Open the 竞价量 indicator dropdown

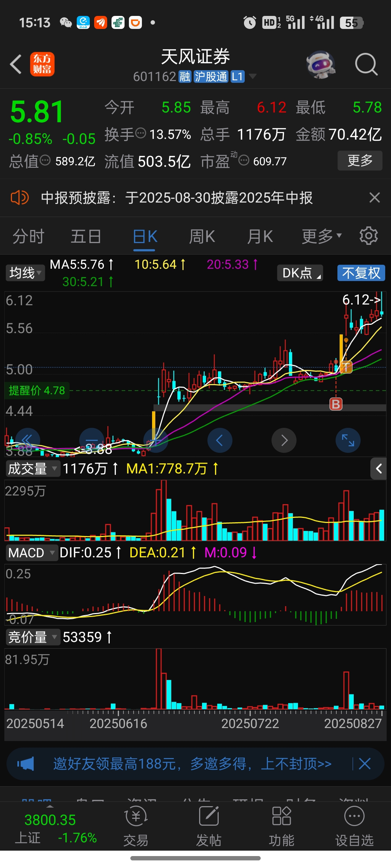33,637
